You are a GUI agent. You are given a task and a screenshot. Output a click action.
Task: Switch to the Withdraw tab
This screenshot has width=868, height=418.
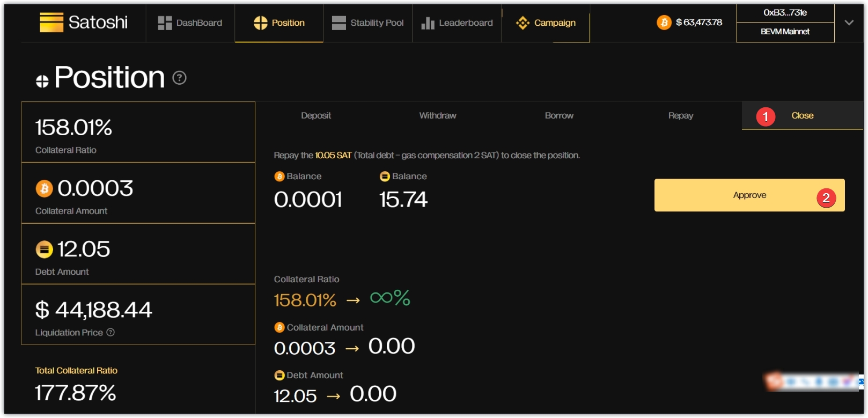click(438, 115)
